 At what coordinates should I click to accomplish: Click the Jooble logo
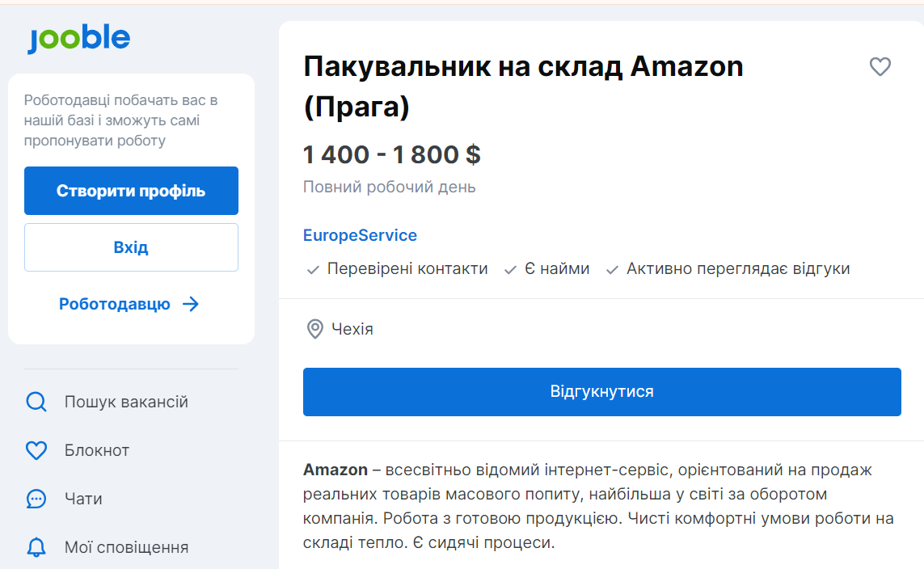[78, 37]
